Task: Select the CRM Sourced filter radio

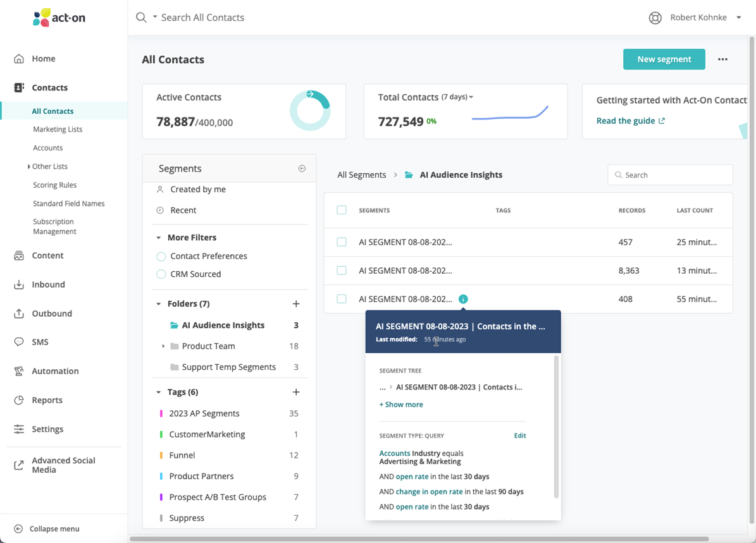Action: point(161,274)
